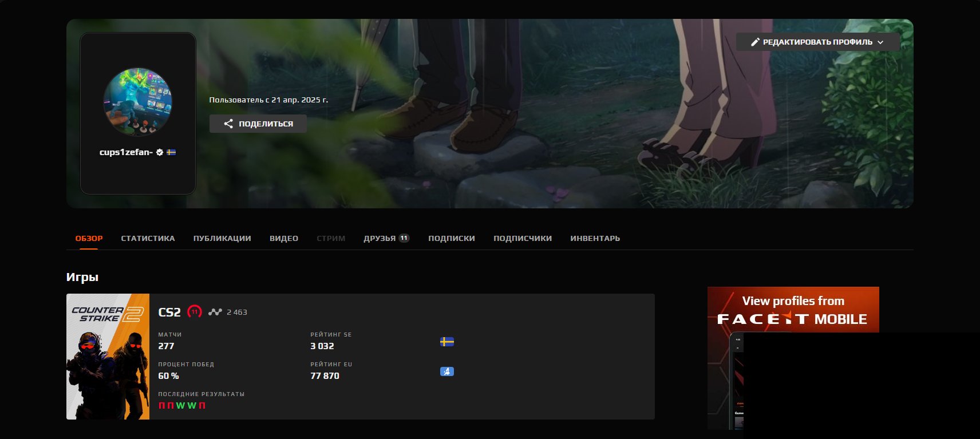The width and height of the screenshot is (980, 439).
Task: Click the View profiles from FACEIT Mobile banner
Action: [793, 309]
